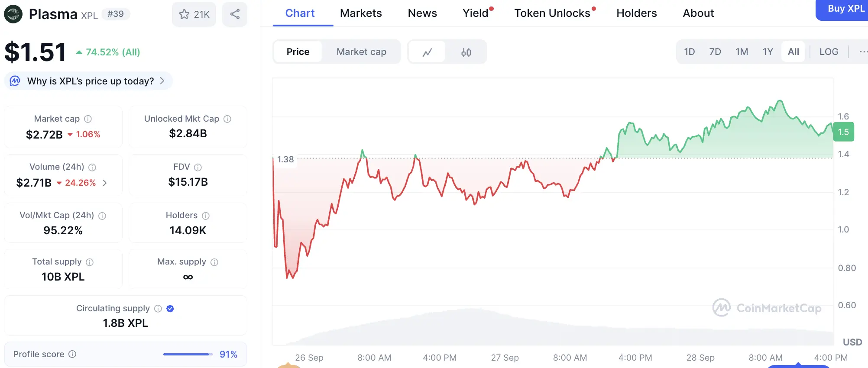Click the share icon button
The height and width of the screenshot is (368, 868).
[235, 14]
